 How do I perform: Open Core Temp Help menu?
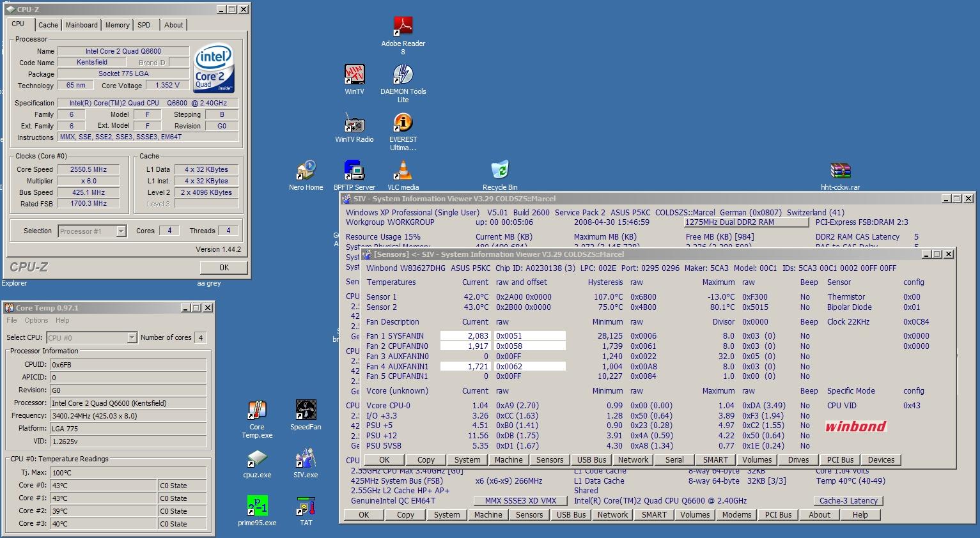(62, 320)
